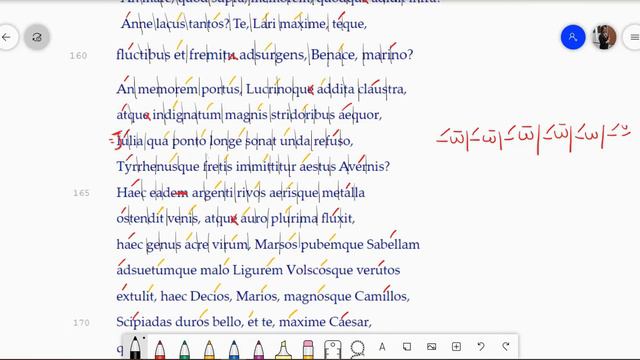
Task: Click the word "claustra"
Action: pyautogui.click(x=382, y=89)
